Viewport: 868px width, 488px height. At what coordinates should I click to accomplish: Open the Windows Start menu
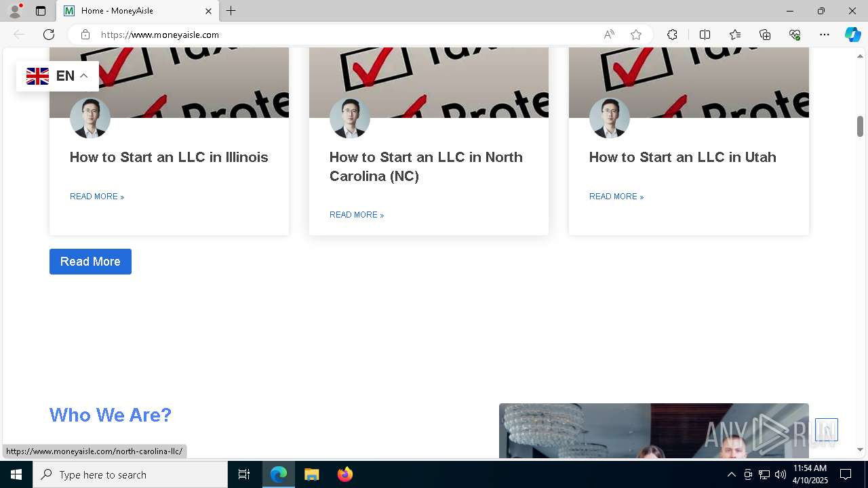(16, 474)
